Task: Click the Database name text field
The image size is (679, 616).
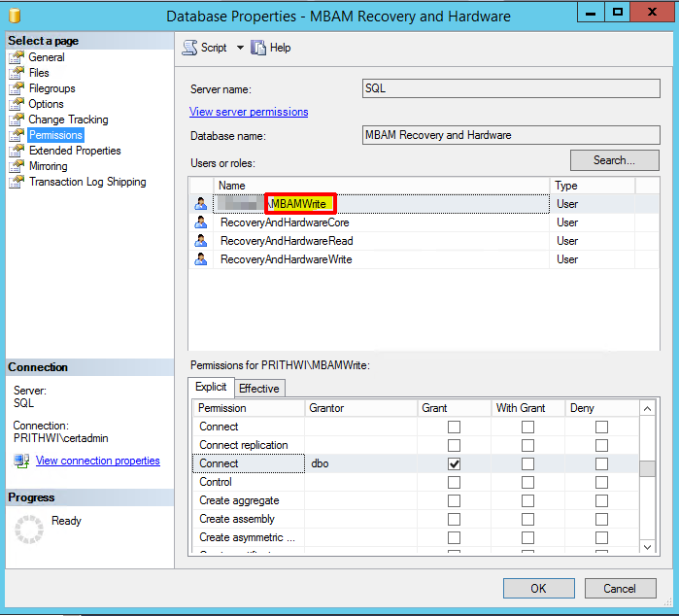Action: (509, 136)
